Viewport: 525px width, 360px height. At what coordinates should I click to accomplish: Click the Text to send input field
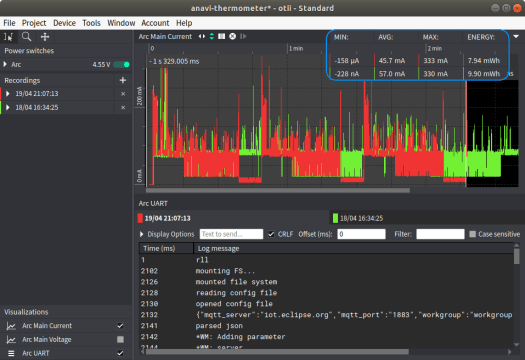point(231,234)
